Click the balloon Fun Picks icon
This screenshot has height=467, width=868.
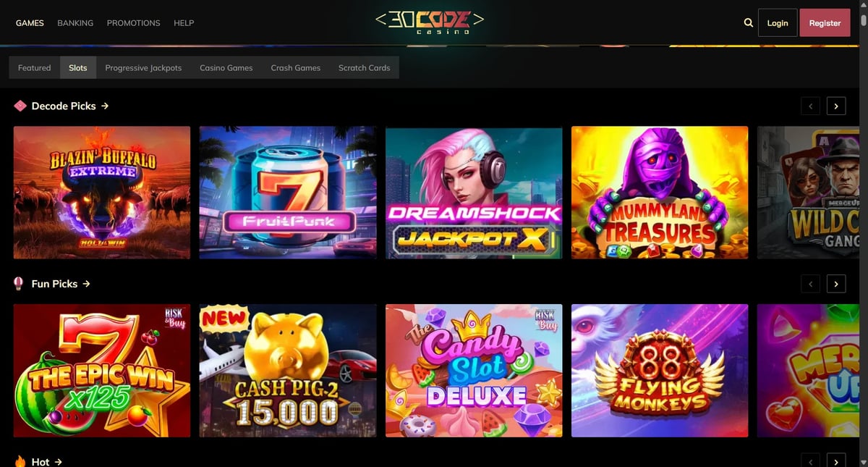19,284
